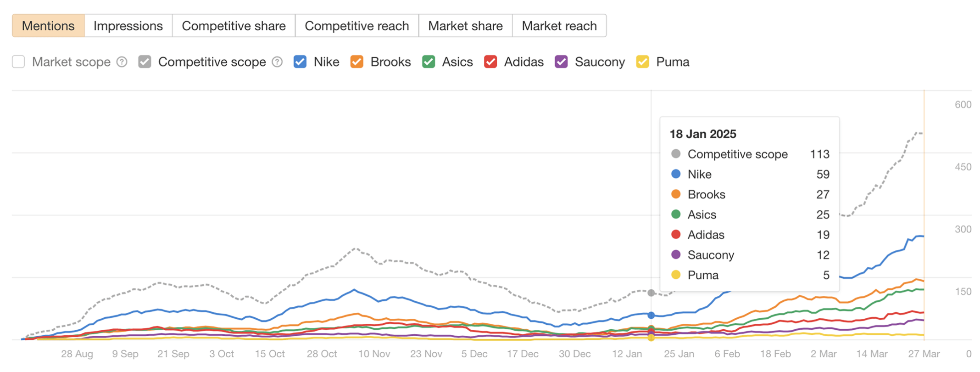The image size is (980, 372).
Task: Select the Competitive reach tab
Action: click(357, 26)
